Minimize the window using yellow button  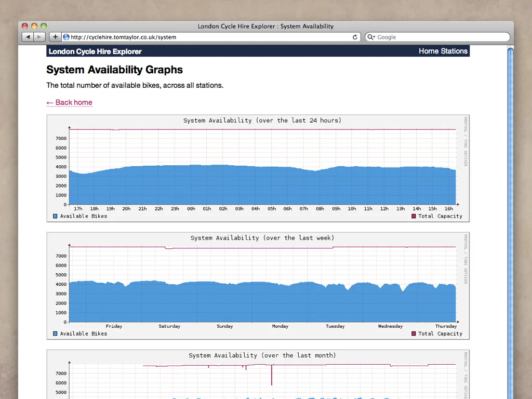pyautogui.click(x=34, y=26)
